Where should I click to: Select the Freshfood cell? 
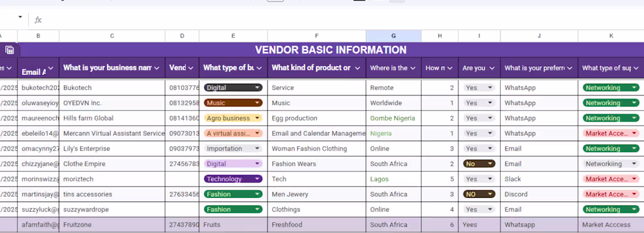pyautogui.click(x=317, y=225)
